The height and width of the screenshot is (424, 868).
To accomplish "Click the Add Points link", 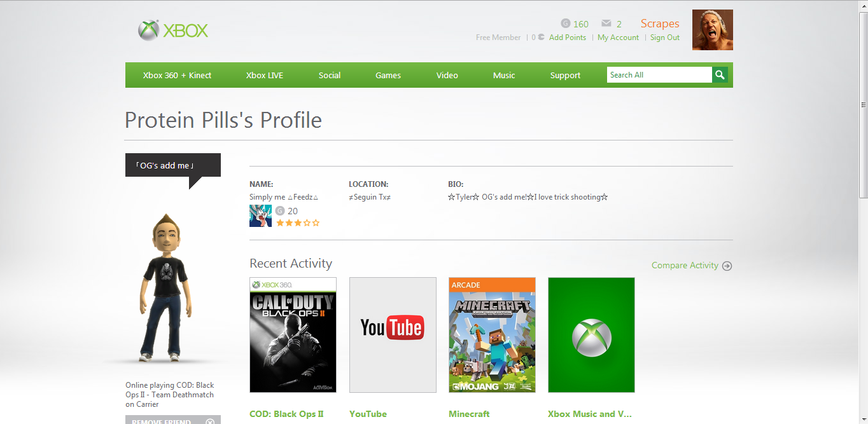I will [568, 38].
